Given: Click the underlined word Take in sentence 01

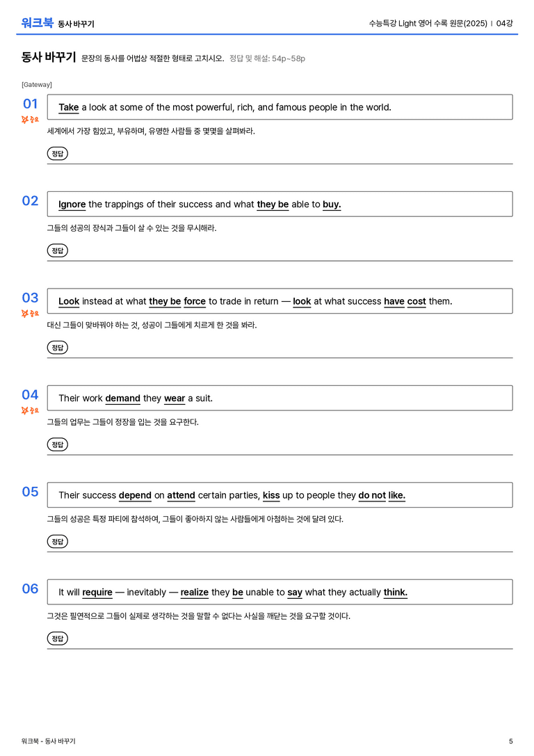Looking at the screenshot, I should pos(68,108).
